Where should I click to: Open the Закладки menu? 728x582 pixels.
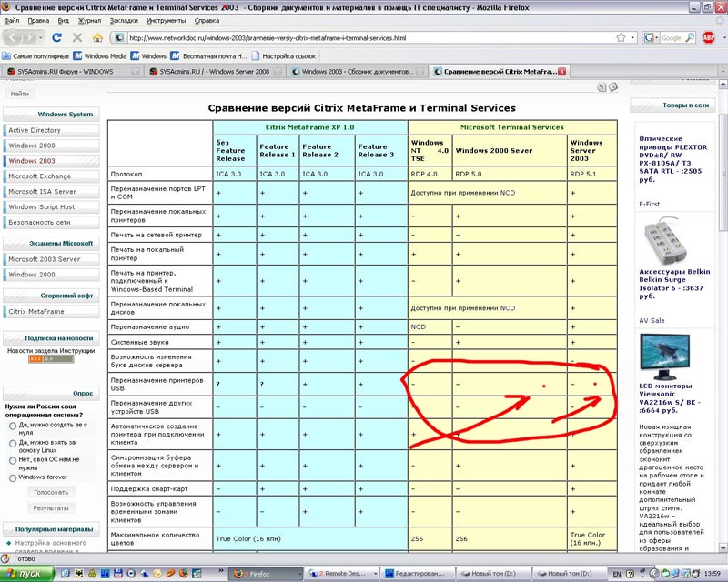click(124, 20)
